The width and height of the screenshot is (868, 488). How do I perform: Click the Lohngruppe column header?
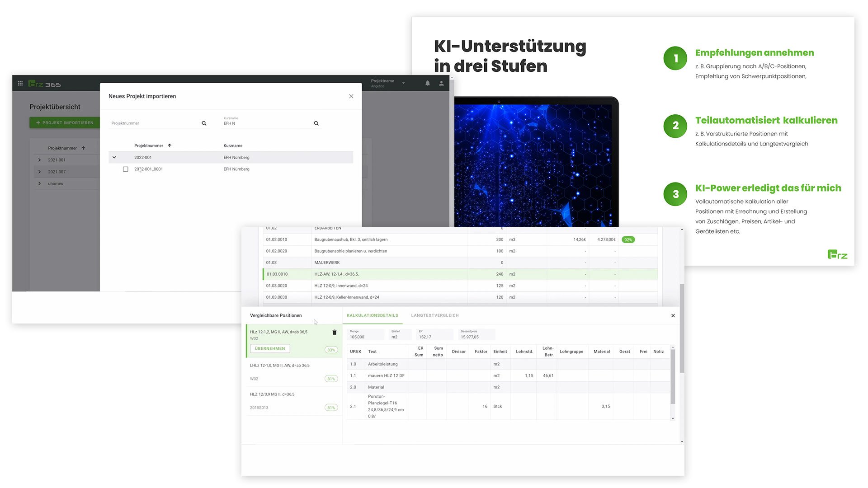click(571, 352)
